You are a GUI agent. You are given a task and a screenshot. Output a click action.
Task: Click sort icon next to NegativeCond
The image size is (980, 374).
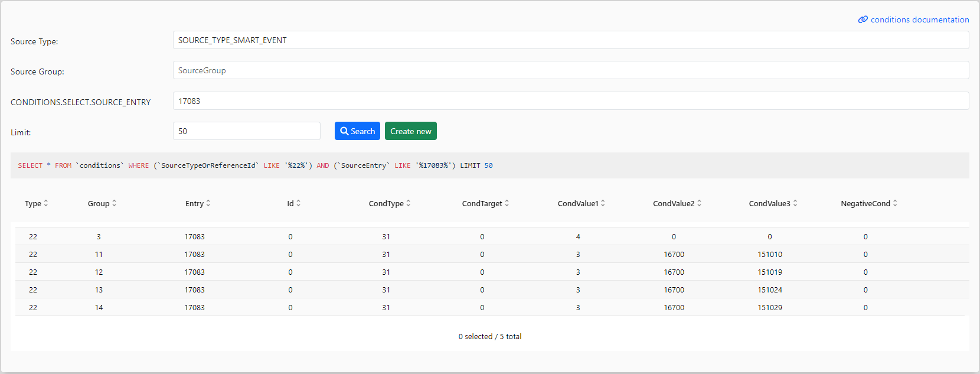pos(895,203)
